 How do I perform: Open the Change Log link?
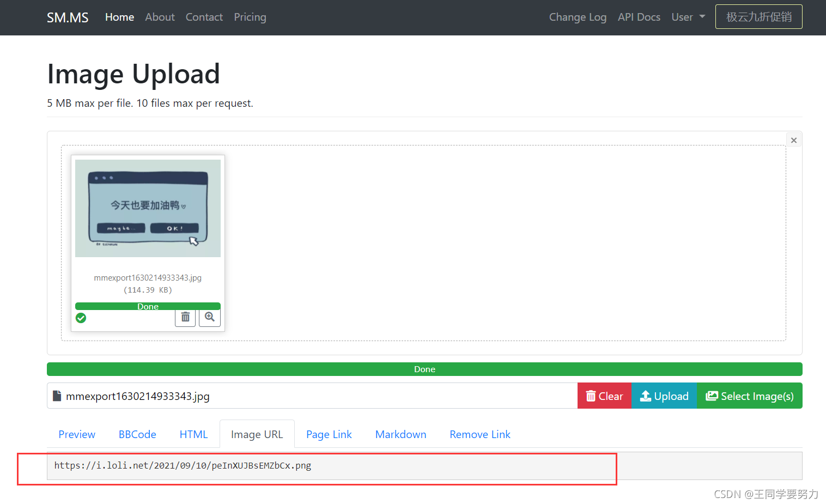click(x=578, y=17)
